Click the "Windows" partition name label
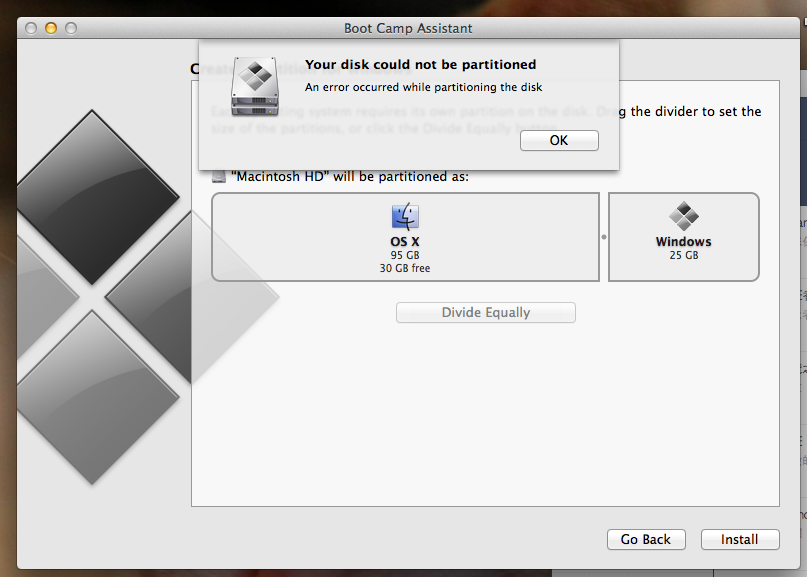 683,241
